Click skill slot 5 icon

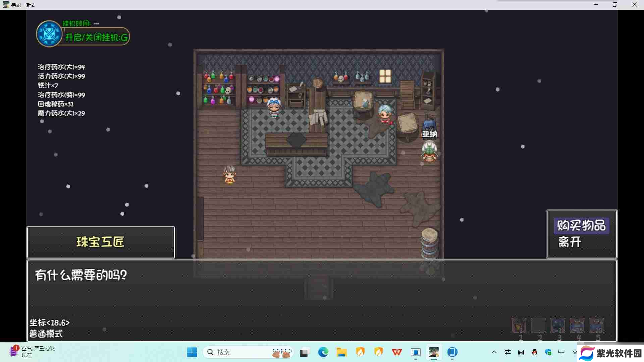pos(596,325)
